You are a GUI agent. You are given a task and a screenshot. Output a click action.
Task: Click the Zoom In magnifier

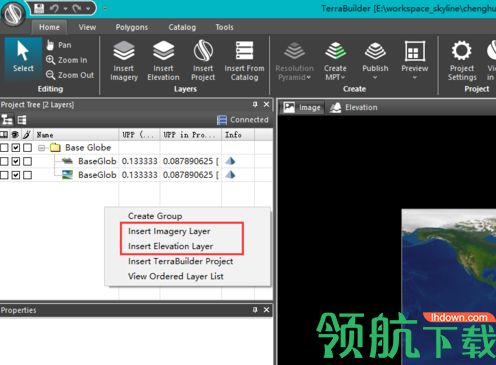point(66,60)
